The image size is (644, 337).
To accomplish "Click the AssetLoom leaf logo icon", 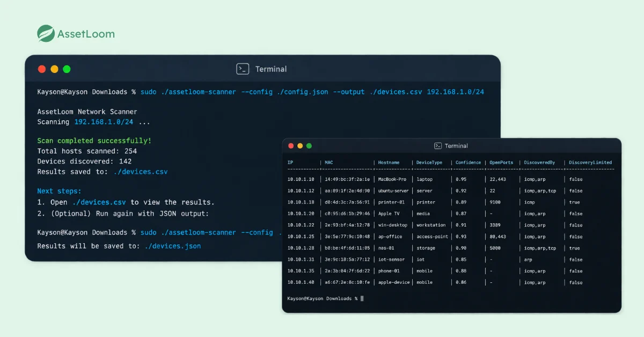I will pyautogui.click(x=46, y=33).
